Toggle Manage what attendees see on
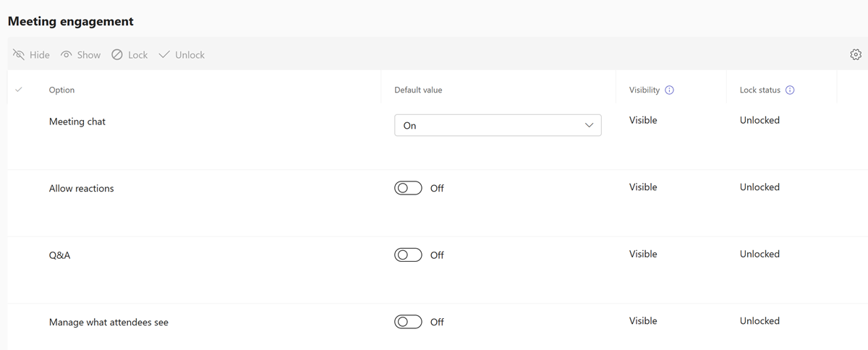 pos(408,322)
